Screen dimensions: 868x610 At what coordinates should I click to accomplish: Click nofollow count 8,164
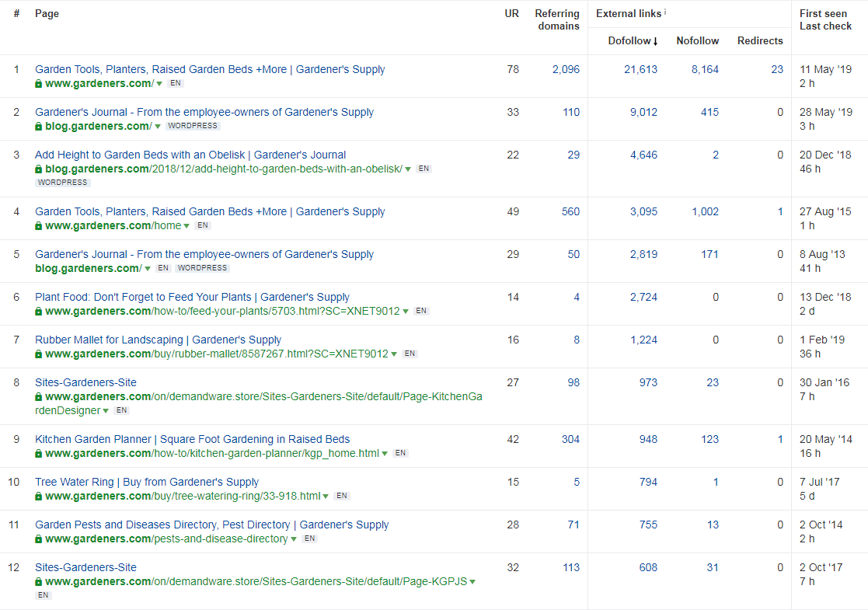coord(705,69)
